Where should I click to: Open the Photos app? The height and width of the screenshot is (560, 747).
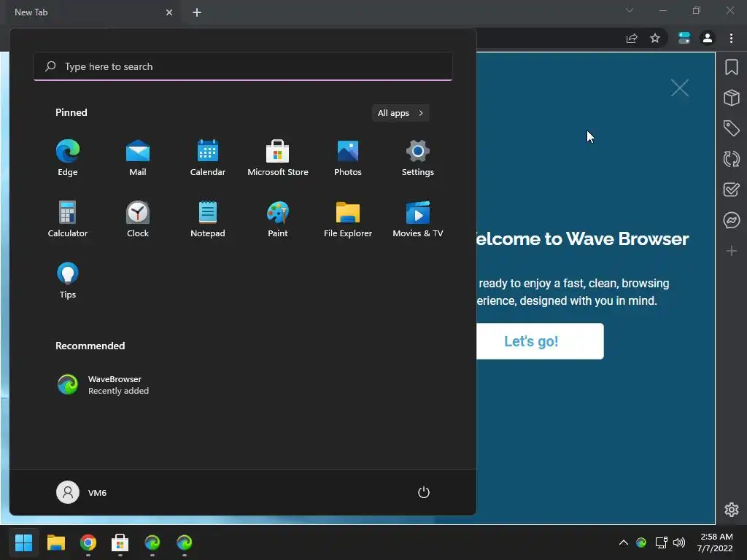348,158
